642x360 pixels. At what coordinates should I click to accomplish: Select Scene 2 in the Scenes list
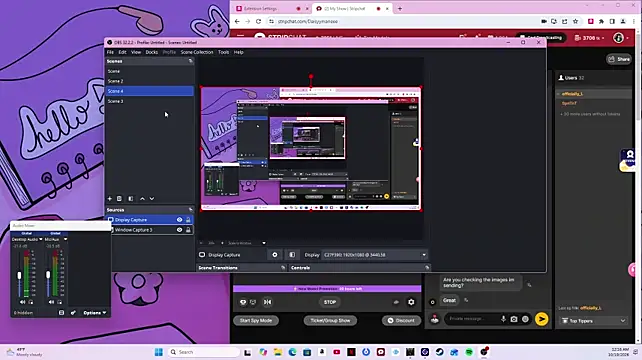pyautogui.click(x=149, y=81)
